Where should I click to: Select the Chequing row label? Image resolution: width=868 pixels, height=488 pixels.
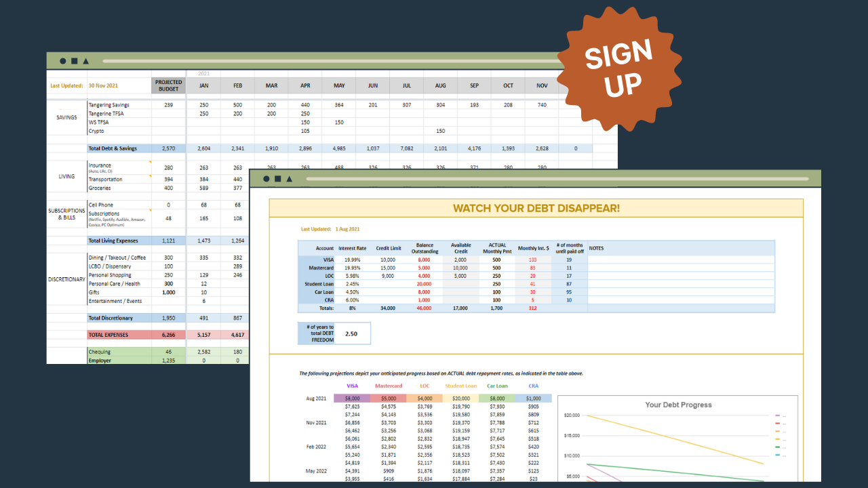[100, 352]
